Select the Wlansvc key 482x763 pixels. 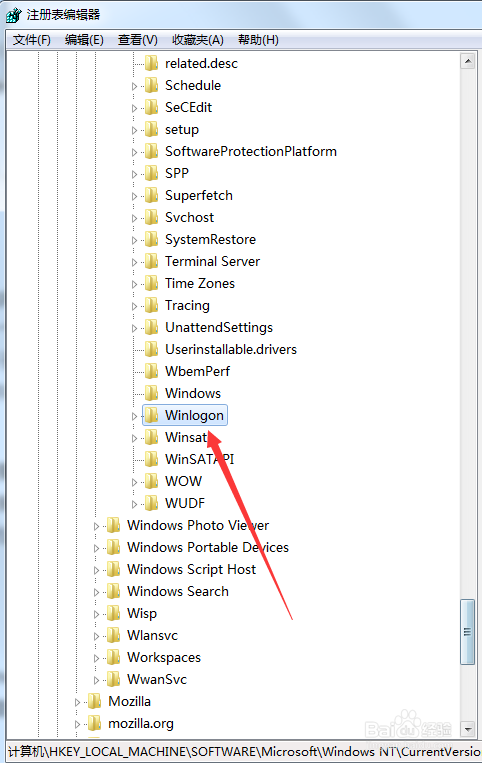tap(152, 635)
